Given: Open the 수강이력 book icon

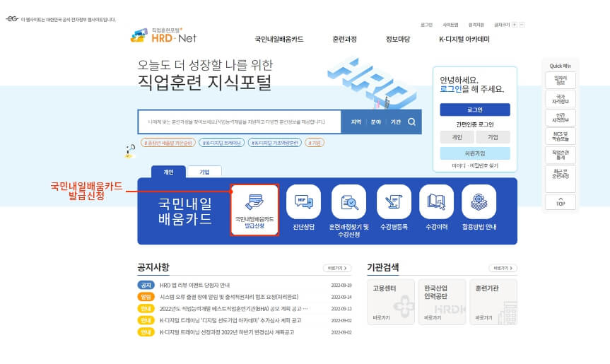Looking at the screenshot, I should (x=437, y=202).
